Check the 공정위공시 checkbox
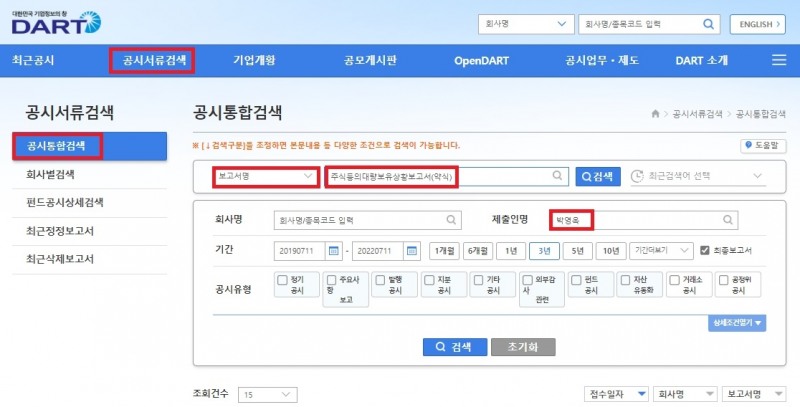Viewport: 800px width, 407px height. tap(723, 280)
